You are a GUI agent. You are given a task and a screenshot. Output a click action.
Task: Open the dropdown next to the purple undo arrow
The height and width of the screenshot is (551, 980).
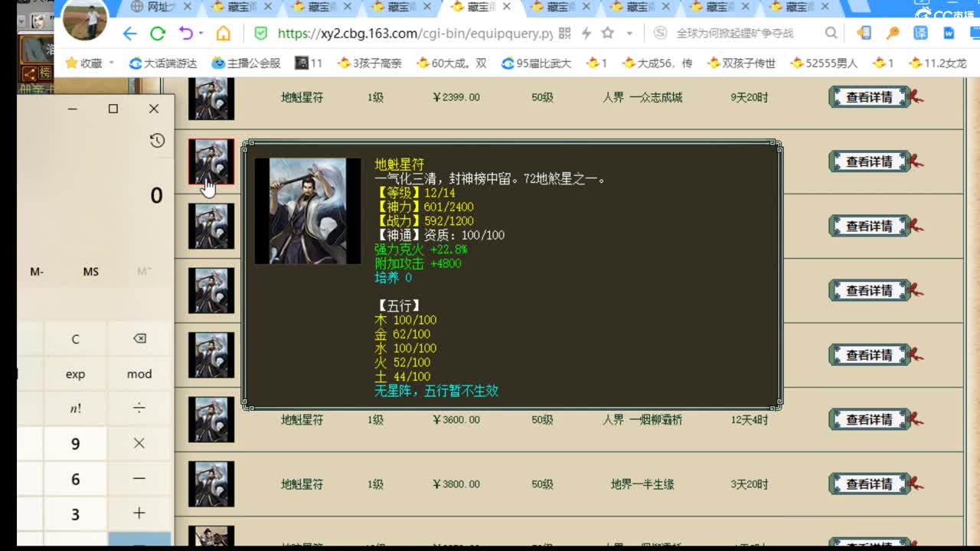[x=201, y=34]
